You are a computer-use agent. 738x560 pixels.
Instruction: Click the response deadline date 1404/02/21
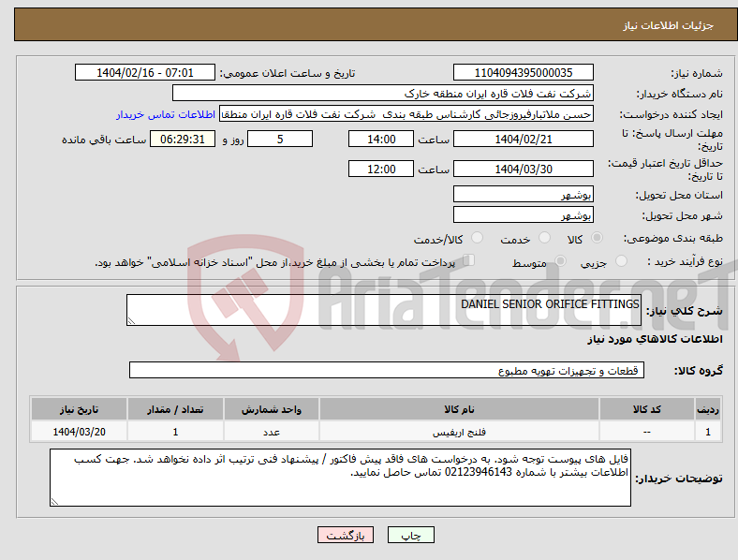click(523, 139)
